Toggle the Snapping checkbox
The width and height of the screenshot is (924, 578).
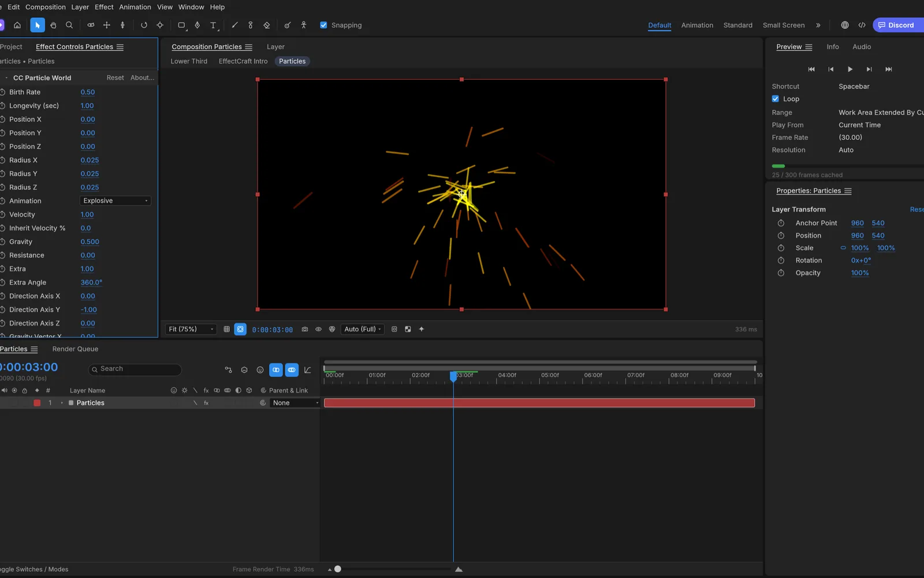point(323,25)
